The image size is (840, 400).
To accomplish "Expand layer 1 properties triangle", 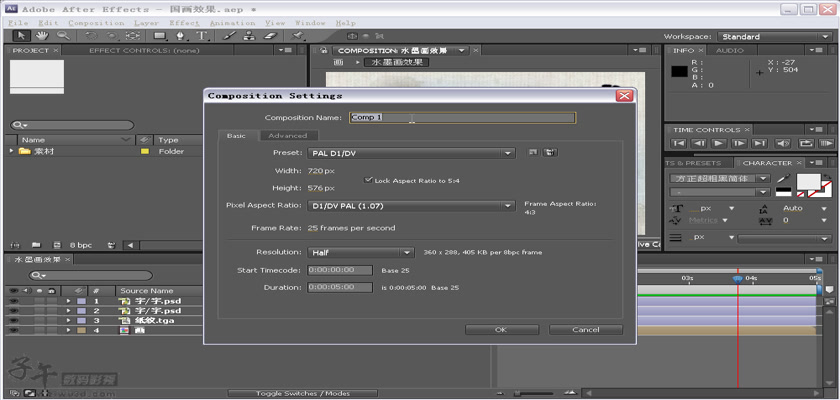I will click(x=69, y=301).
